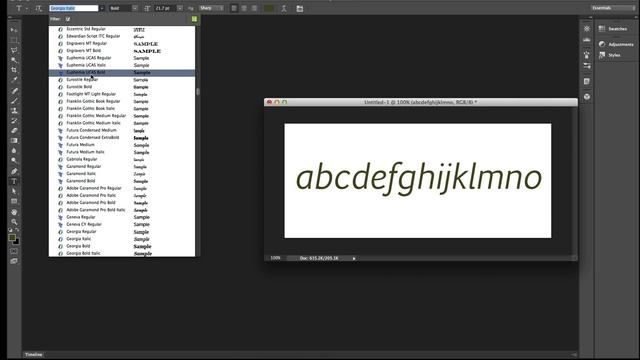Open the document status bar arrow menu
This screenshot has width=640, height=360.
click(354, 258)
